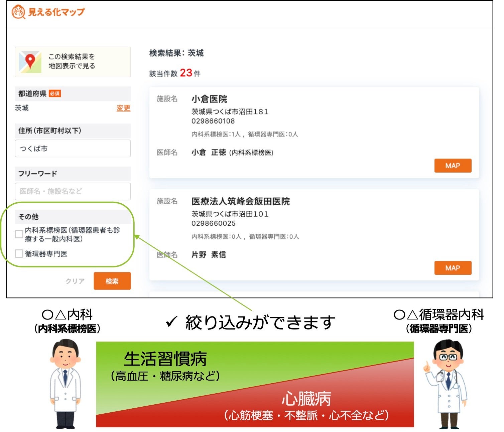This screenshot has height=432, width=504.
Task: Click doctor name 小倉 正徳
Action: coord(209,153)
